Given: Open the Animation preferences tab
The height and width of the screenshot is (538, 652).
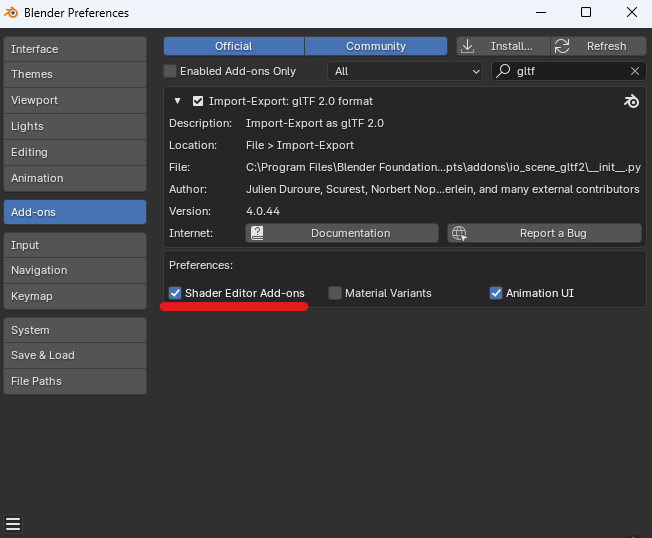Looking at the screenshot, I should pyautogui.click(x=75, y=178).
